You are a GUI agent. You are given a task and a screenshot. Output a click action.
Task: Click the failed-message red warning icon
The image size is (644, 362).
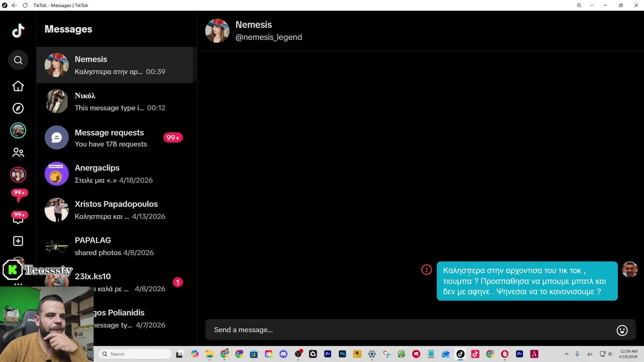click(x=427, y=270)
